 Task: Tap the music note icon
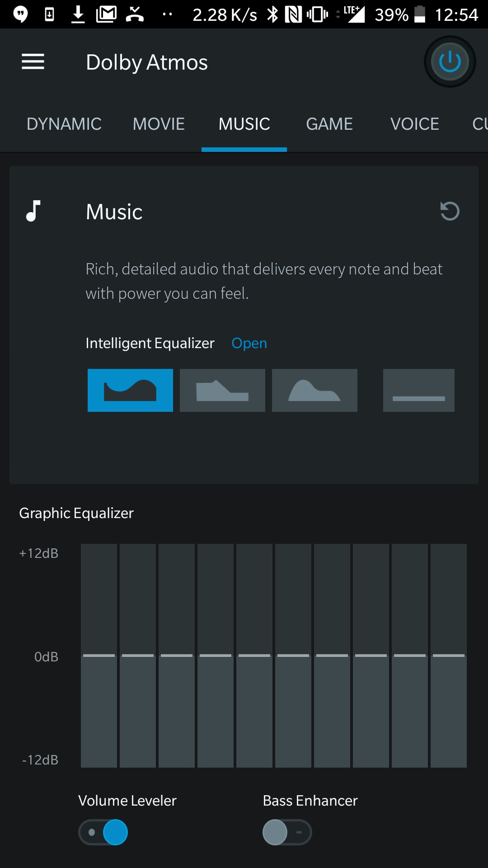[x=33, y=212]
